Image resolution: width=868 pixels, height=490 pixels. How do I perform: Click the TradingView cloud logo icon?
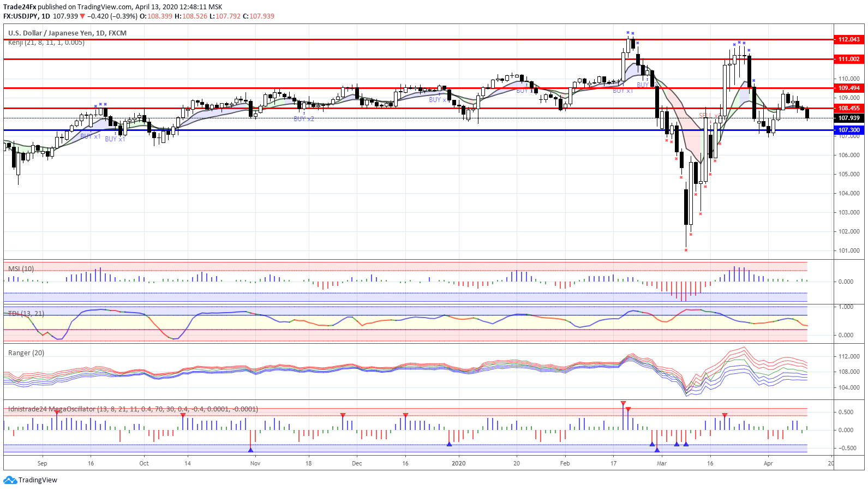(x=10, y=480)
